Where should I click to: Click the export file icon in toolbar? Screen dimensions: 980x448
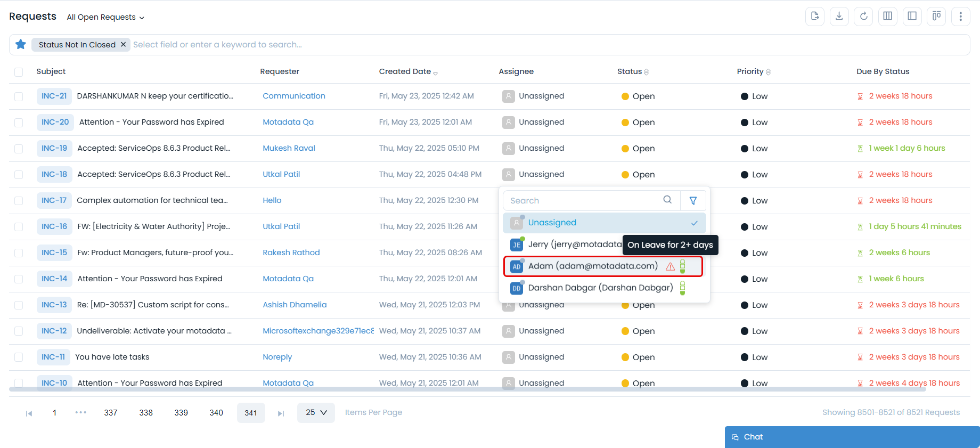tap(814, 17)
